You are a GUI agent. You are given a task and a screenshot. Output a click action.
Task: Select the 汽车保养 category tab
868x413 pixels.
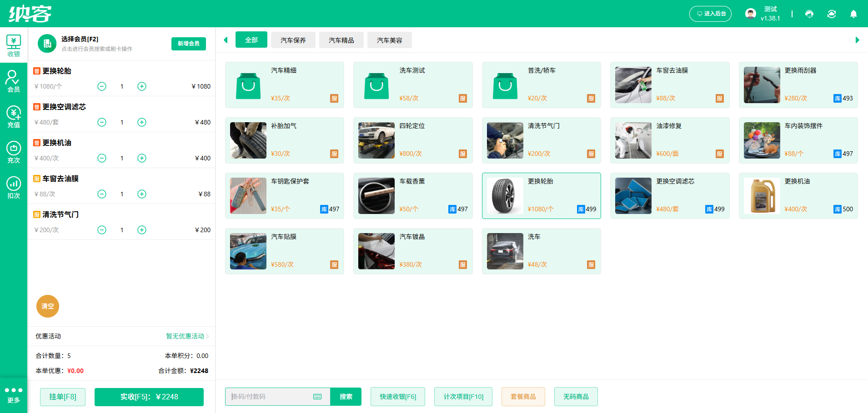293,40
